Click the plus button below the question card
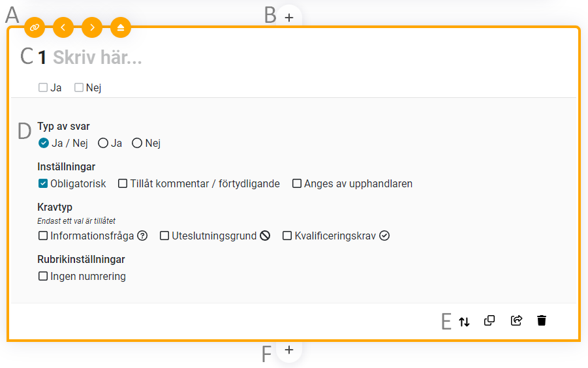Image resolution: width=588 pixels, height=368 pixels. pos(289,350)
